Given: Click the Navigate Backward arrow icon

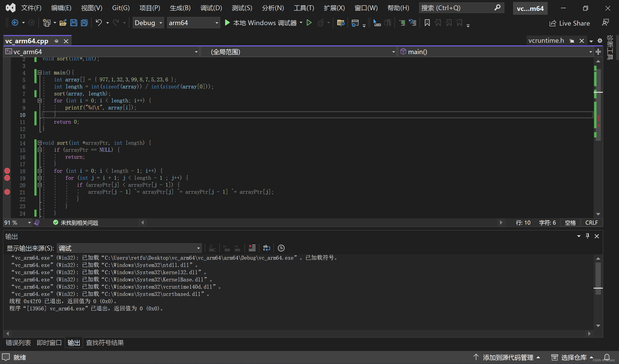Looking at the screenshot, I should 15,23.
